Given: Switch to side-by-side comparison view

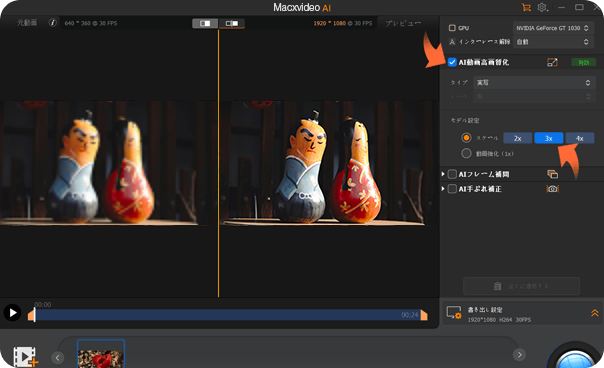Looking at the screenshot, I should (x=232, y=24).
